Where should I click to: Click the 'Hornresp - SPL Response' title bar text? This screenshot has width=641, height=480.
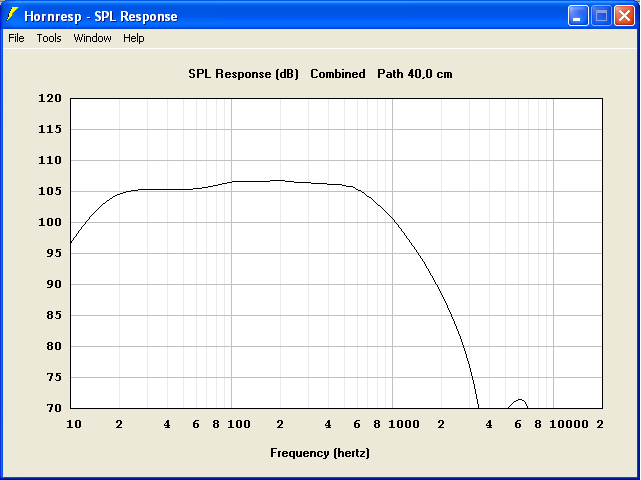point(101,16)
